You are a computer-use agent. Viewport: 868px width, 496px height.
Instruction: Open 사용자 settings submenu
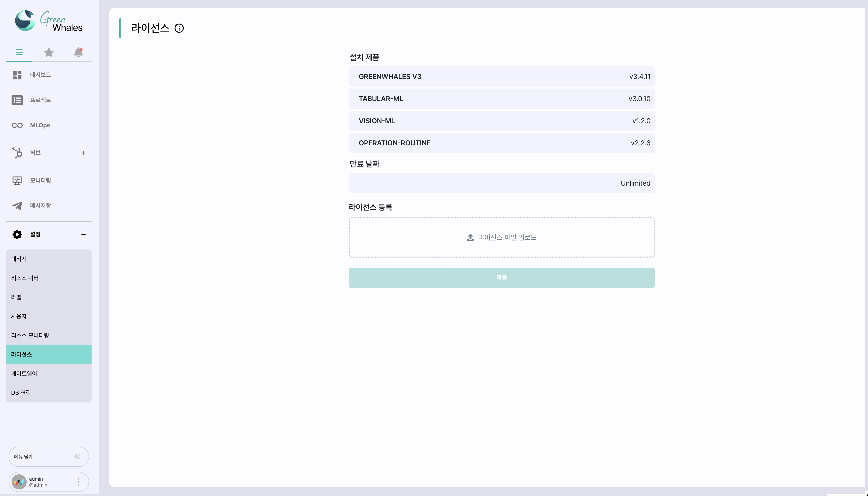pos(49,316)
